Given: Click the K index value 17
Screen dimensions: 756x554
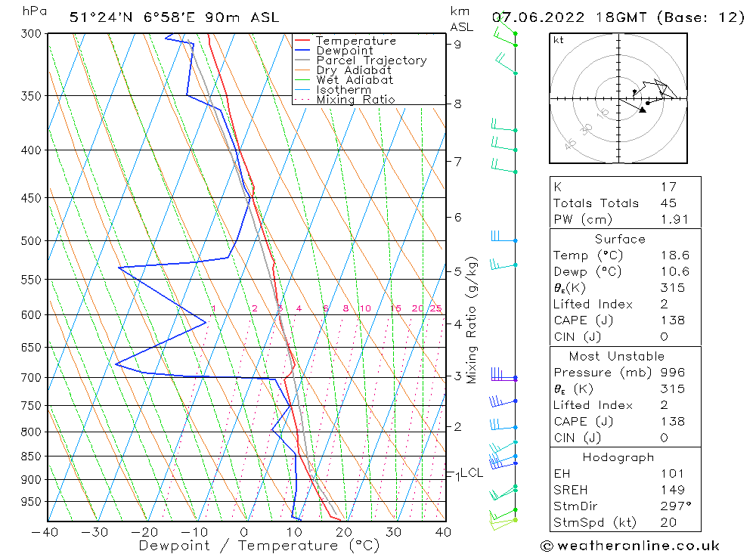Looking at the screenshot, I should [669, 187].
